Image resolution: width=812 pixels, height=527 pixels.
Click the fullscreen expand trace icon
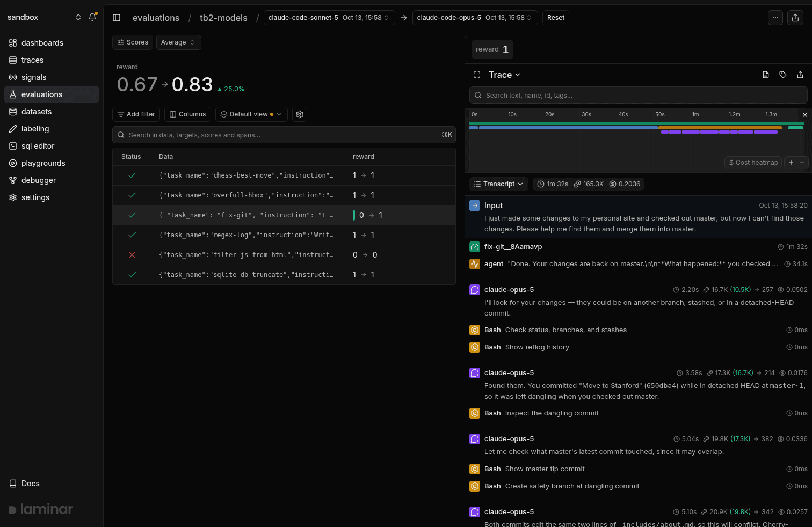point(477,75)
